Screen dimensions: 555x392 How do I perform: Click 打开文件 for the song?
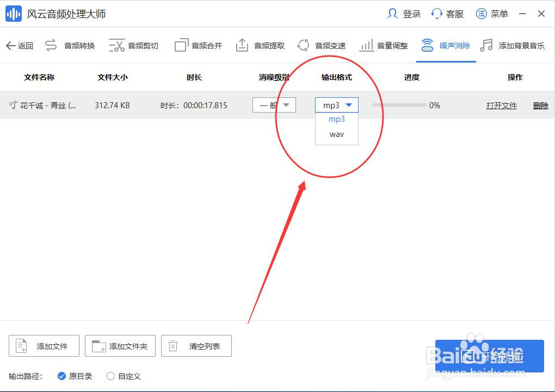(x=501, y=105)
